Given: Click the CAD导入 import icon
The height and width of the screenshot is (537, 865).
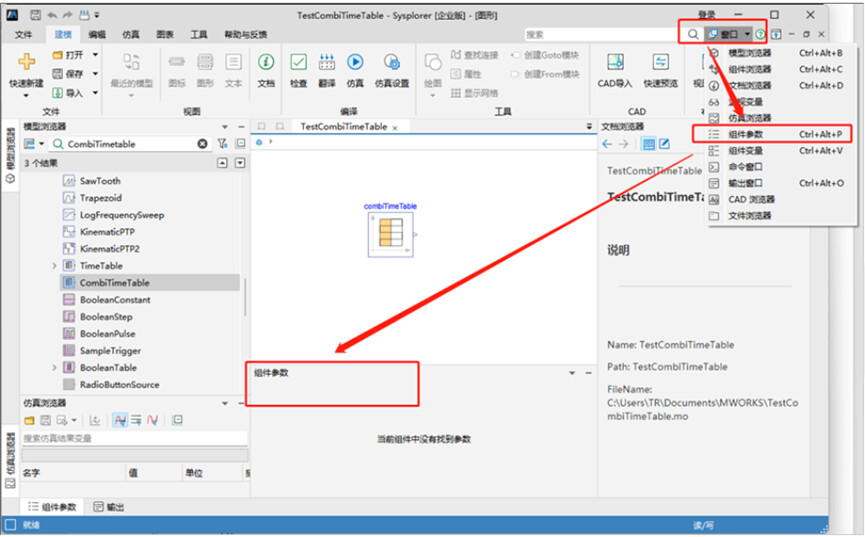Looking at the screenshot, I should tap(615, 62).
